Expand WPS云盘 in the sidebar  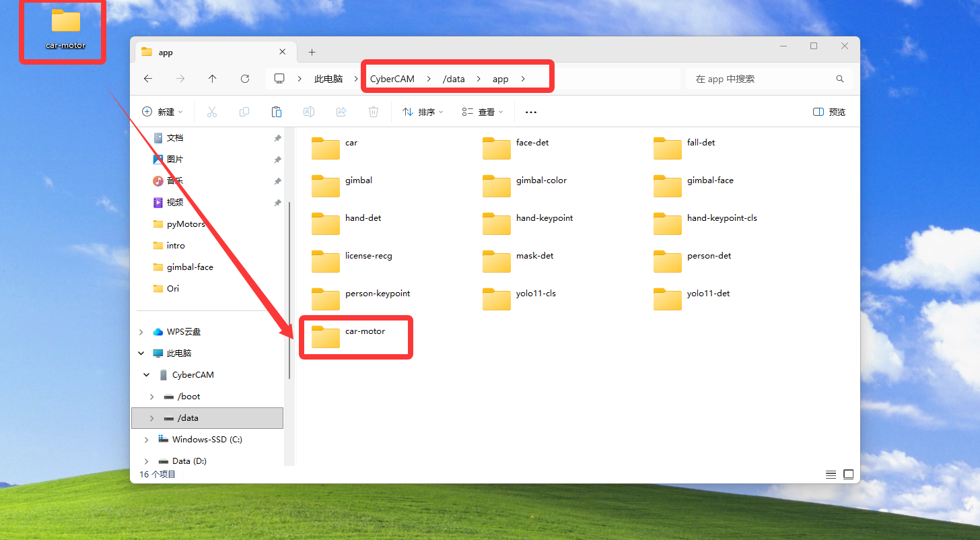click(141, 332)
